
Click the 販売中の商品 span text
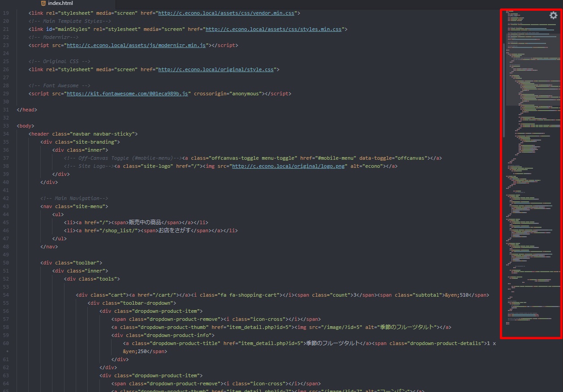click(x=145, y=222)
